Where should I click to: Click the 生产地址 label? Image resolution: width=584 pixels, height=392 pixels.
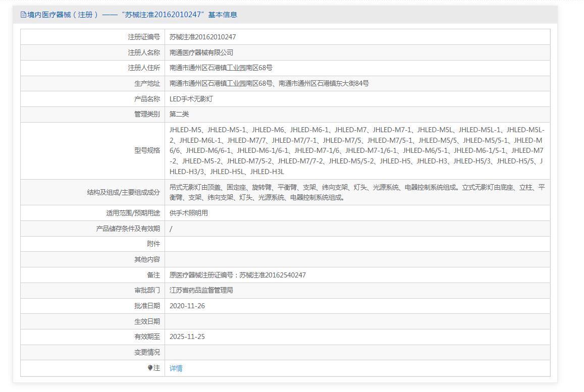pos(147,83)
